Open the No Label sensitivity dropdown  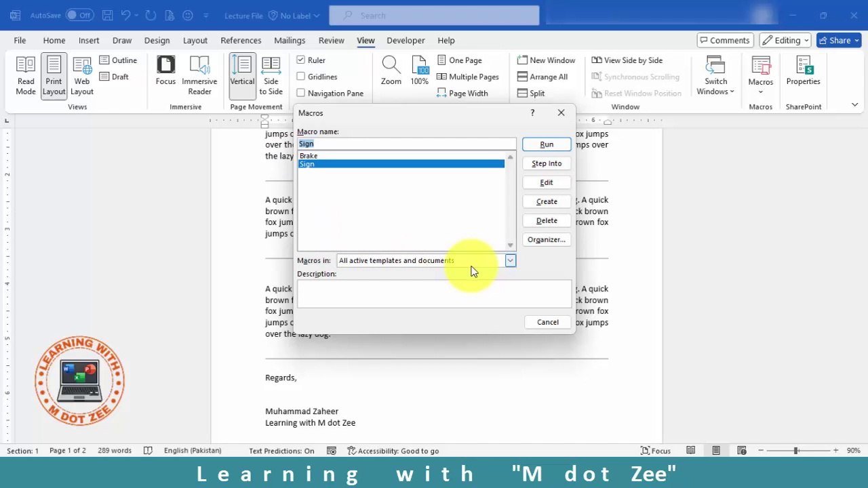(x=294, y=15)
